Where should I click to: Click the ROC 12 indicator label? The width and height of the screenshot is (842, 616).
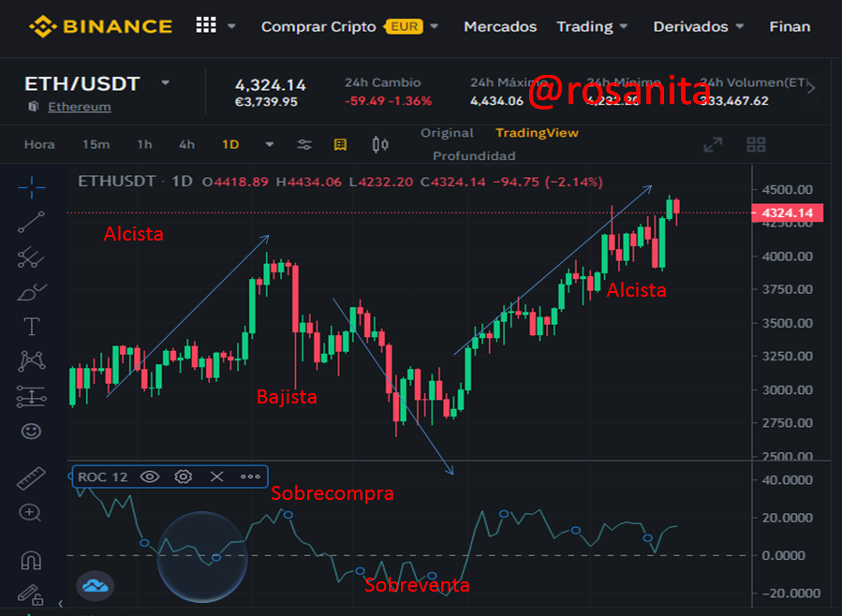click(103, 477)
